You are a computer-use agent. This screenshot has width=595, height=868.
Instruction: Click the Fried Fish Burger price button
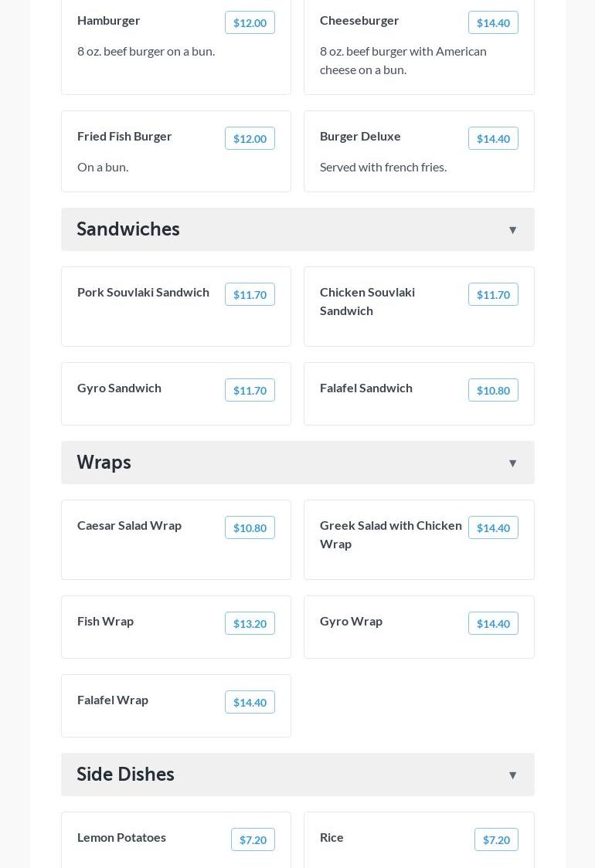point(250,139)
